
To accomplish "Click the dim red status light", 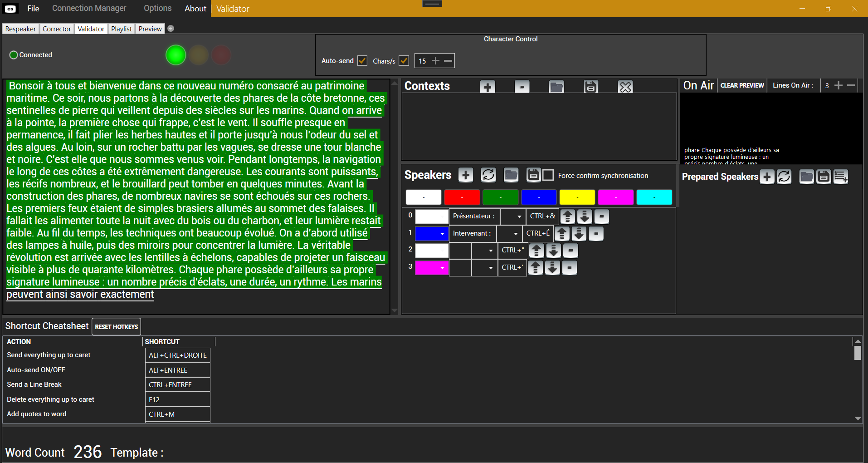I will click(221, 55).
